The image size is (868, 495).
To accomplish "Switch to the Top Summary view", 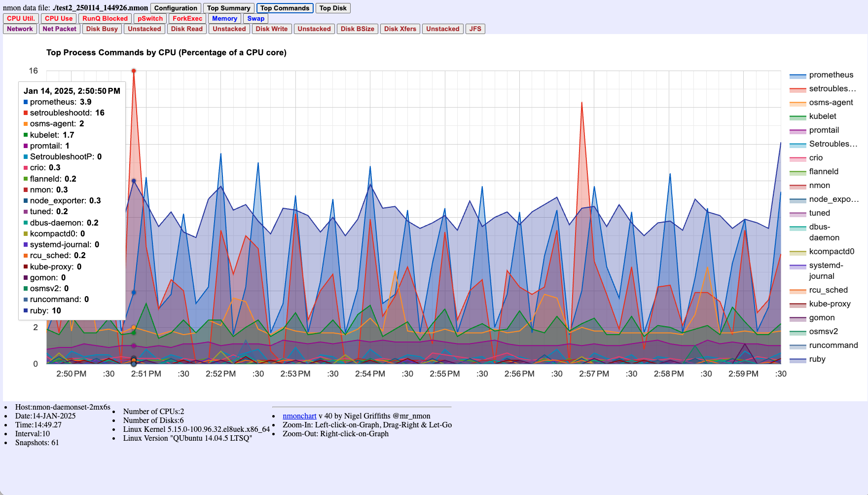I will 229,8.
